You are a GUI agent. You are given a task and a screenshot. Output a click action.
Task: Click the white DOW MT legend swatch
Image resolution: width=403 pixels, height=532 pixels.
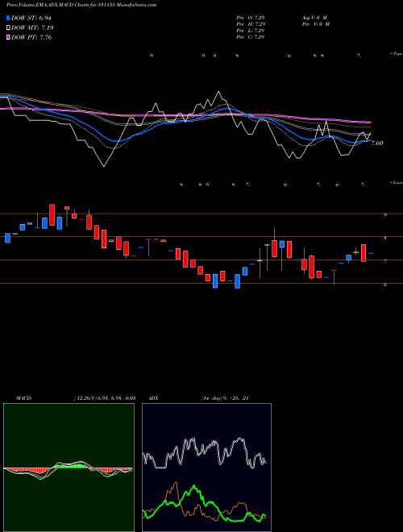(x=8, y=28)
